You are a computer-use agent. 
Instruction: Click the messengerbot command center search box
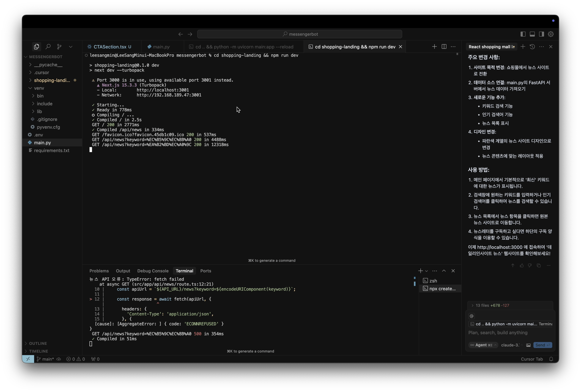coord(300,34)
